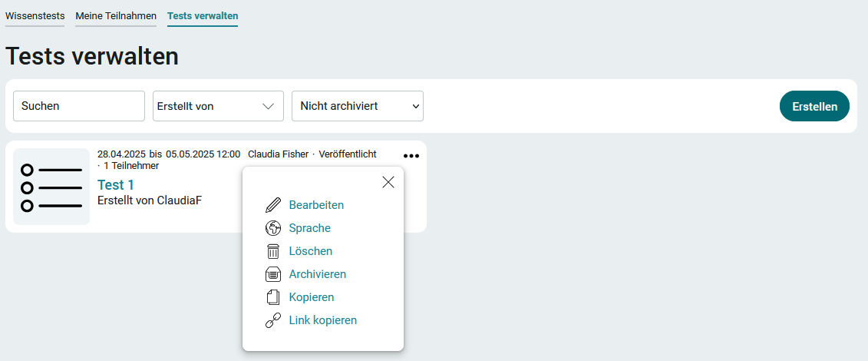Switch to the Wissenstests tab

tap(35, 16)
